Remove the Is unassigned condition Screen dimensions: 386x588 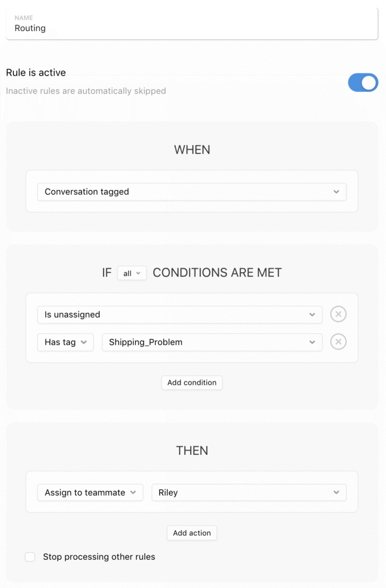338,314
